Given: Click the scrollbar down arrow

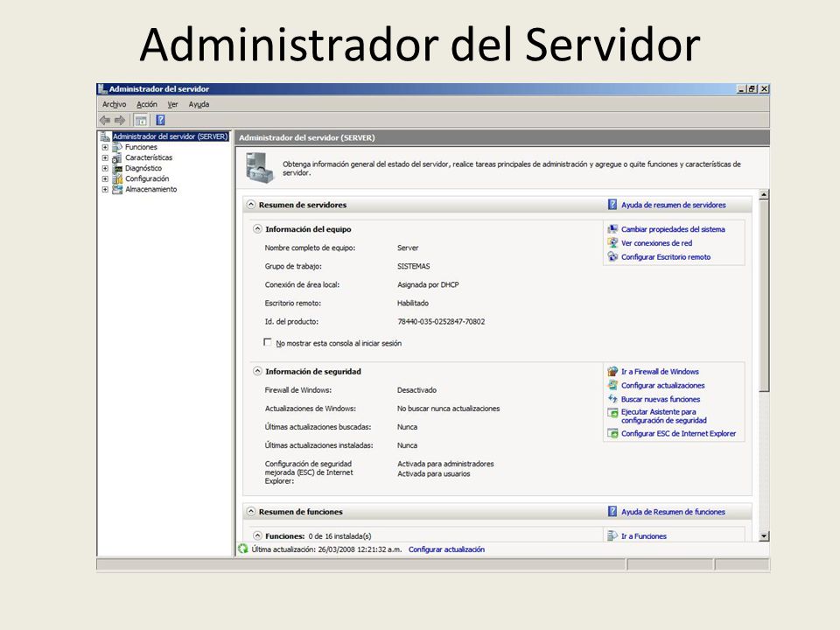Looking at the screenshot, I should point(764,535).
